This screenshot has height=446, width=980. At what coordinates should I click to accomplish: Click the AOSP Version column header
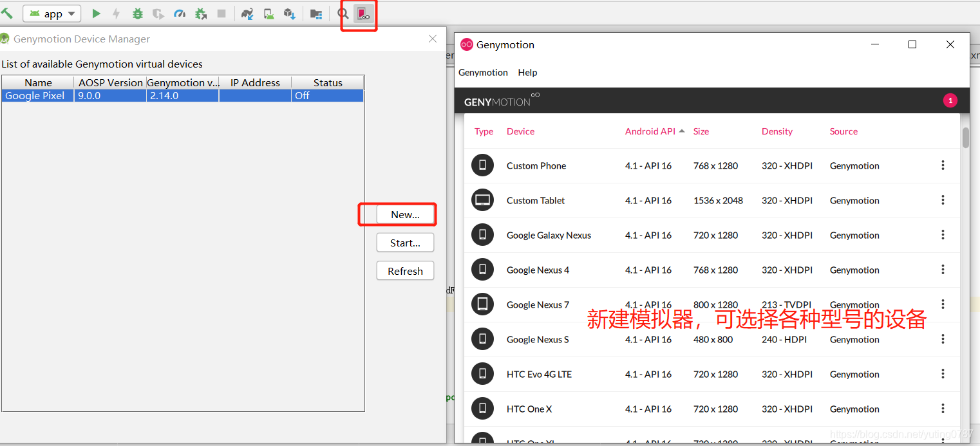point(111,82)
